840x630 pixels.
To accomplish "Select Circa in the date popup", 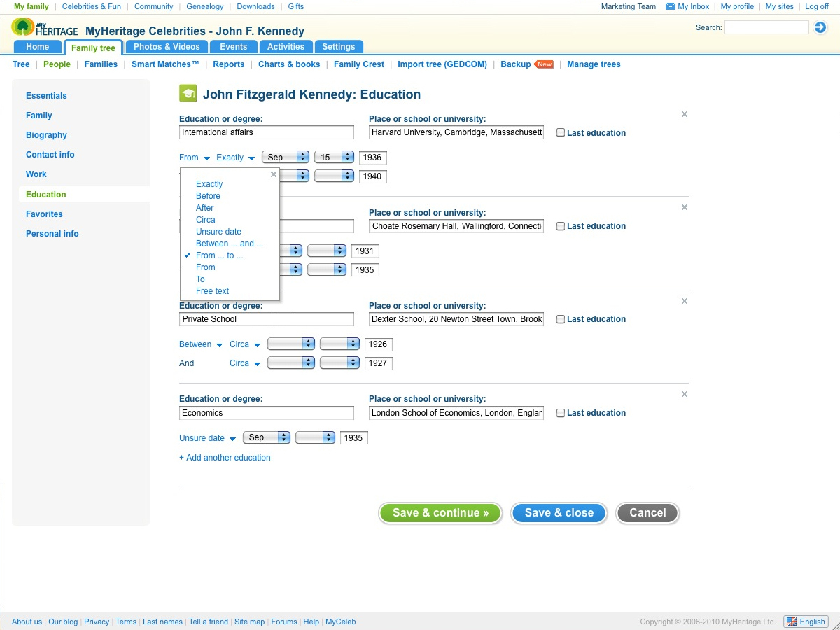I will tap(206, 220).
